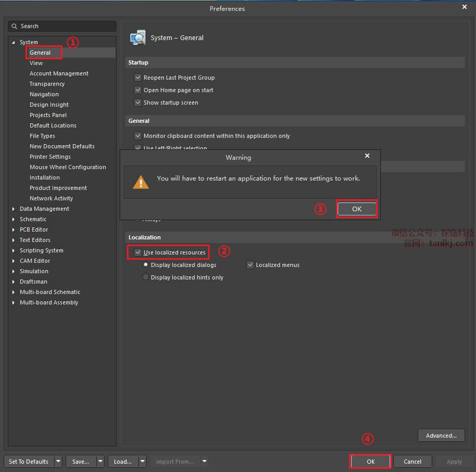Toggle Use localized resources checkbox

click(x=138, y=252)
